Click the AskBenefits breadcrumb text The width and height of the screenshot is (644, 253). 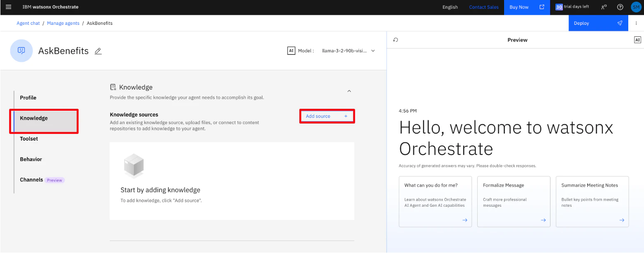pos(100,23)
